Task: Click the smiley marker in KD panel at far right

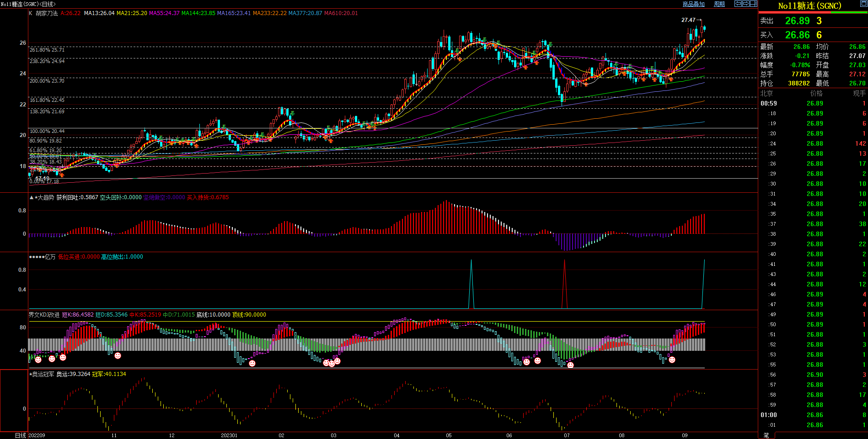Action: 672,360
